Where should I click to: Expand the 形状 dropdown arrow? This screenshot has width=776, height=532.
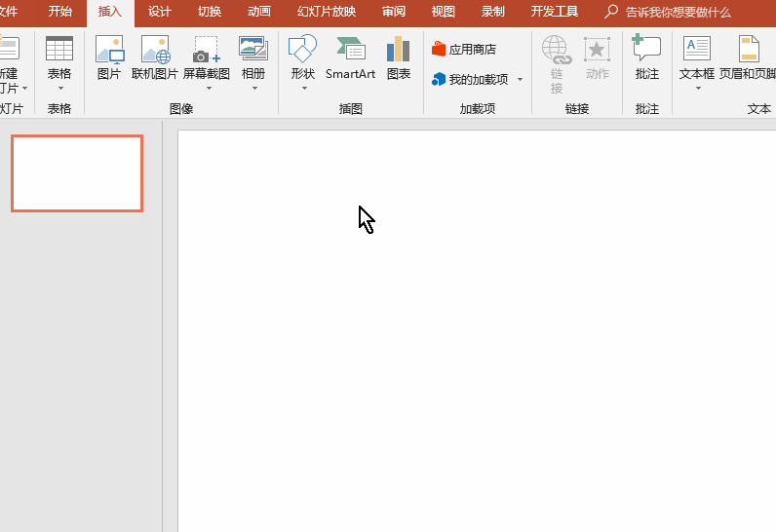304,89
